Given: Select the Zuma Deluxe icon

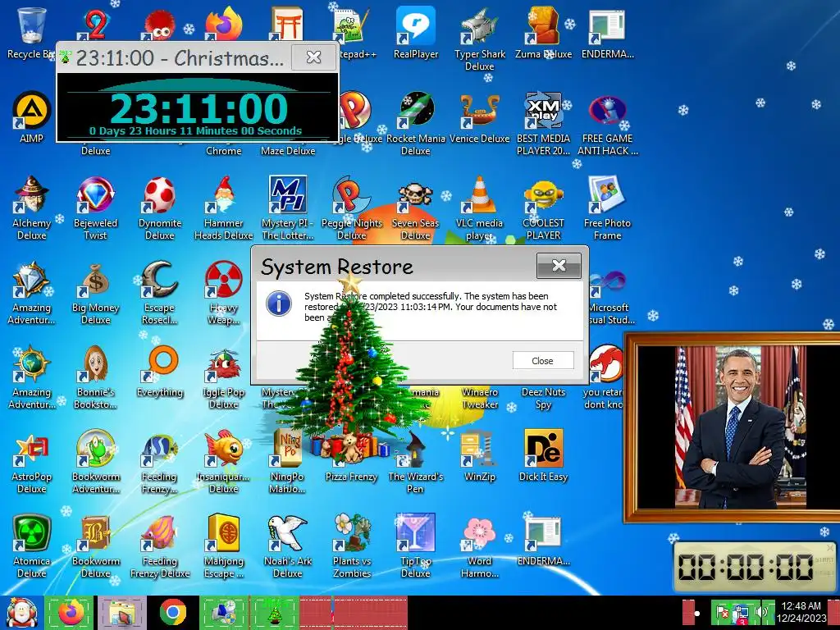Looking at the screenshot, I should (543, 33).
